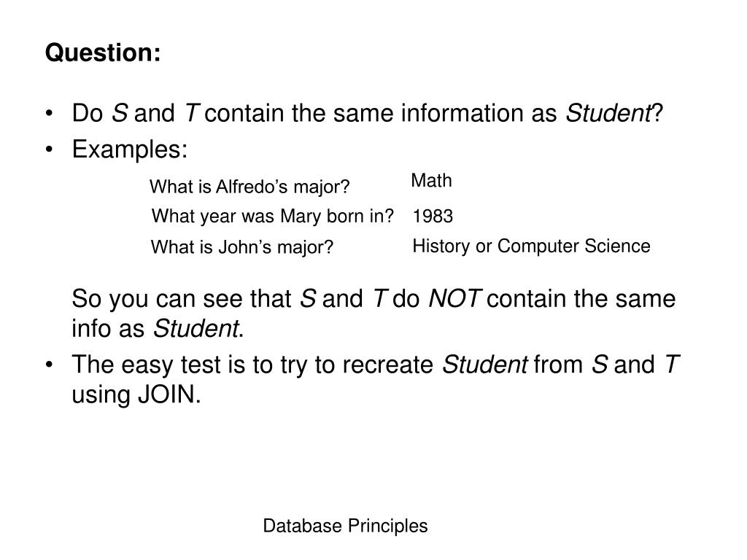Click the 'Math' answer text
The height and width of the screenshot is (560, 747).
point(432,181)
